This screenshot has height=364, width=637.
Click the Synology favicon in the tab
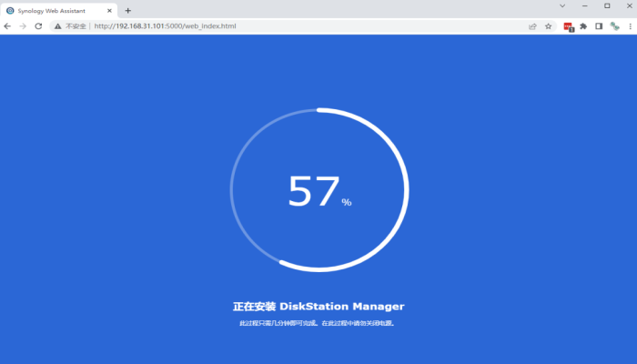10,11
